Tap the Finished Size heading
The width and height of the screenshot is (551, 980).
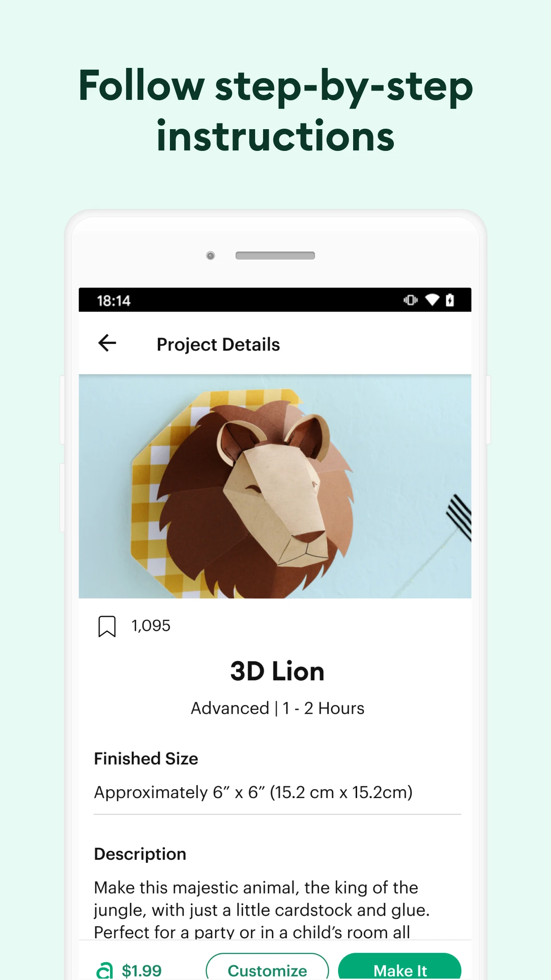point(146,759)
